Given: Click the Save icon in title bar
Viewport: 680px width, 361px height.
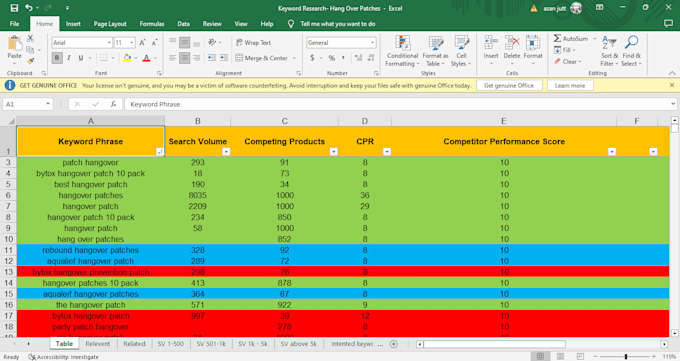Looking at the screenshot, I should point(14,8).
